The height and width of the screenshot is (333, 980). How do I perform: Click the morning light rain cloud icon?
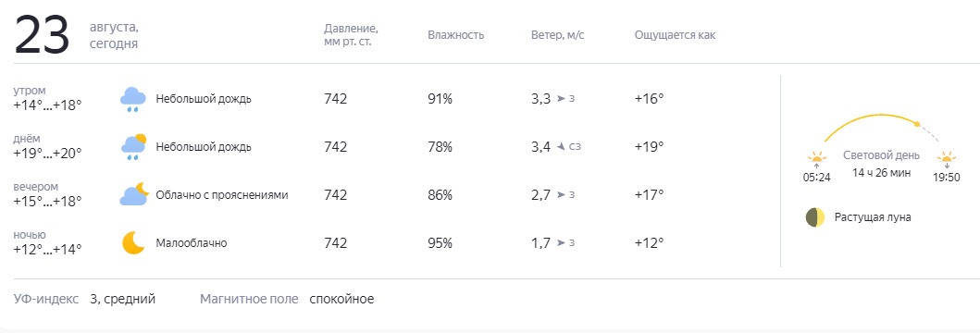pyautogui.click(x=132, y=99)
